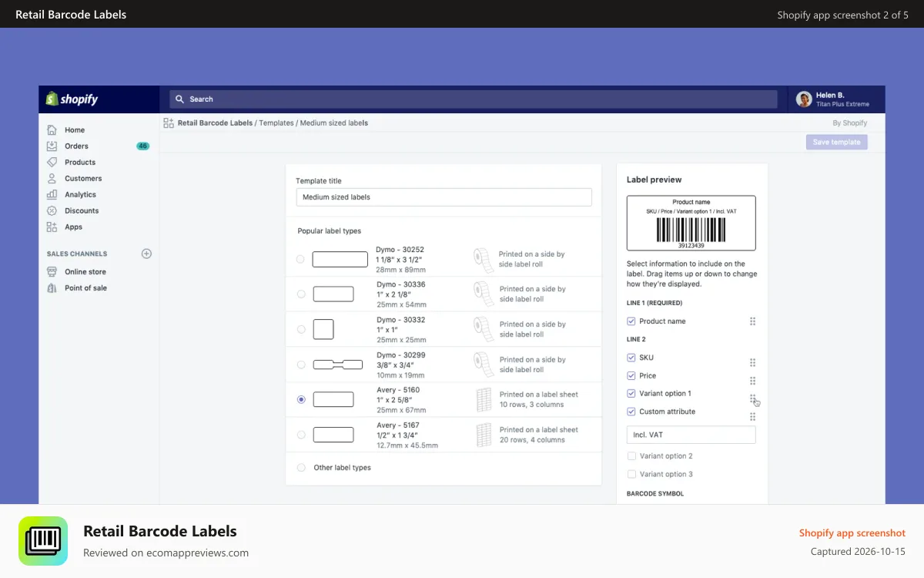924x578 pixels.
Task: Click the Retail Barcode Labels app icon
Action: tap(43, 541)
